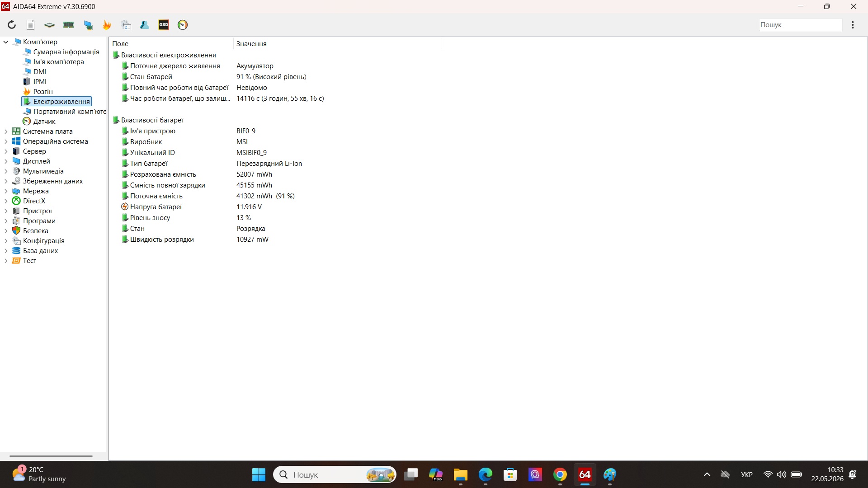Viewport: 868px width, 488px height.
Task: Open the three-dot menu beside search
Action: pos(853,25)
